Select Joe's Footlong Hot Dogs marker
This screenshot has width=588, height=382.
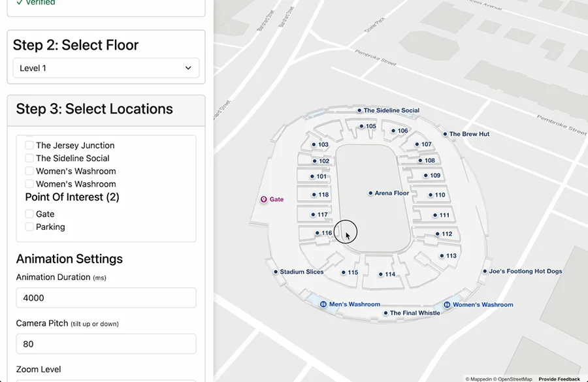pyautogui.click(x=485, y=271)
